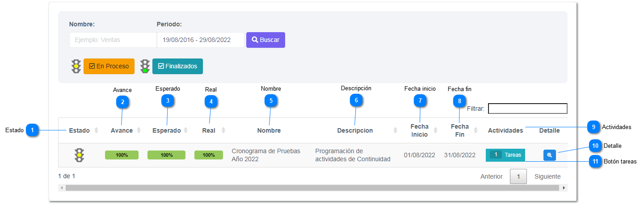
Task: Click the Buscar search button
Action: coord(265,40)
